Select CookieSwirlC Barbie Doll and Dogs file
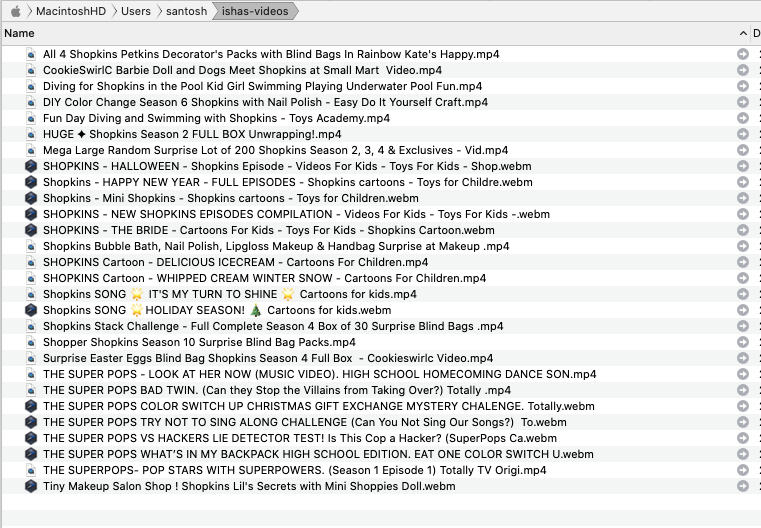Image resolution: width=761 pixels, height=528 pixels. coord(243,70)
